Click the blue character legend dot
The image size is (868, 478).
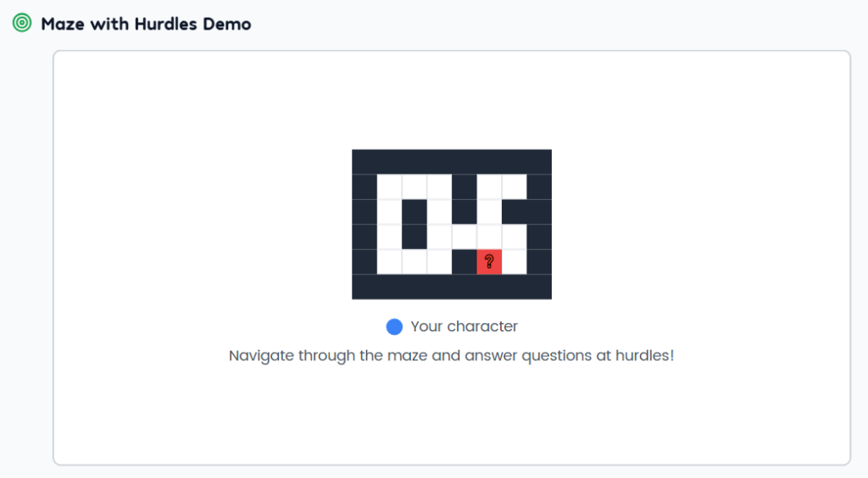pos(394,327)
